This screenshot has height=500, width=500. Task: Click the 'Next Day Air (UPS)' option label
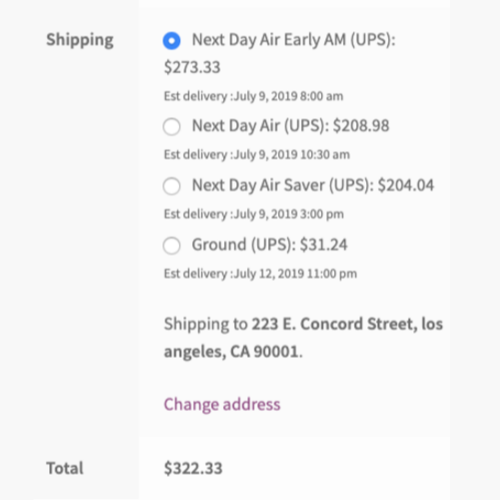click(x=261, y=126)
